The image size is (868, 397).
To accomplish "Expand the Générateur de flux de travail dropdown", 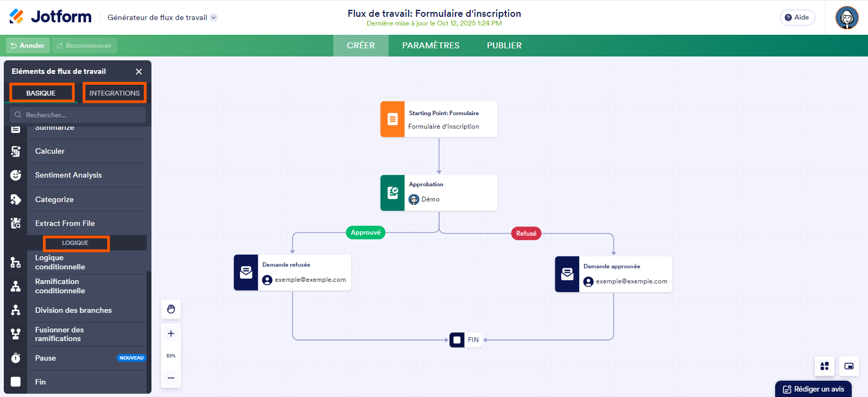I will (214, 17).
